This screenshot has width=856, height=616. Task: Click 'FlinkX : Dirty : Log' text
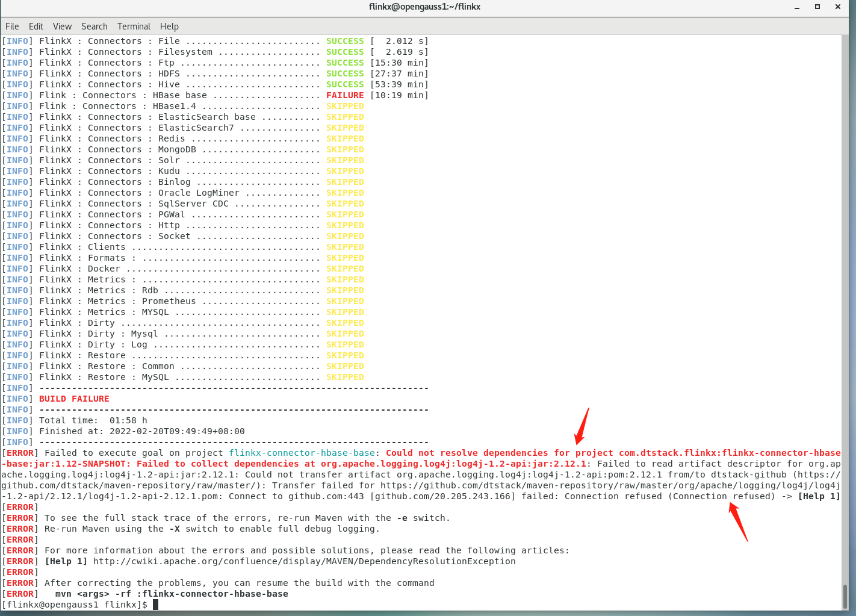click(x=93, y=344)
